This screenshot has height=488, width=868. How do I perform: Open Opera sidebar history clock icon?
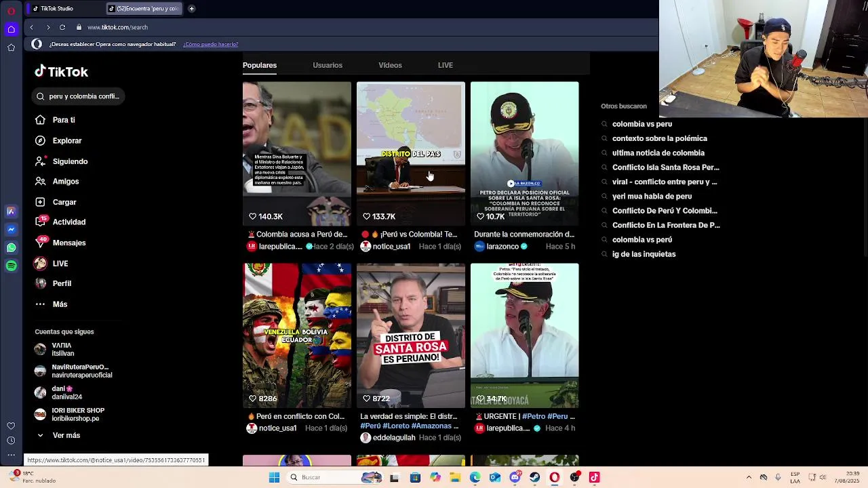11,441
